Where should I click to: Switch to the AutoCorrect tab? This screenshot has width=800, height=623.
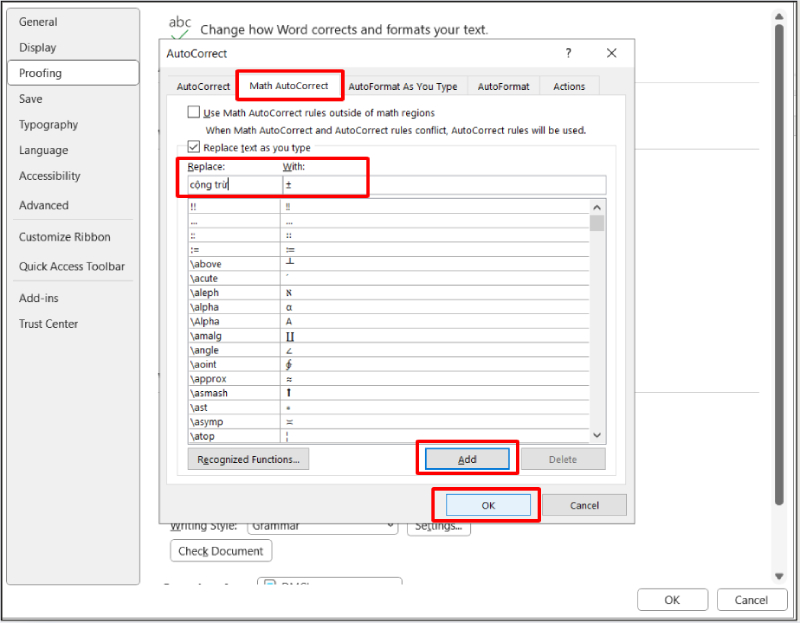(203, 87)
